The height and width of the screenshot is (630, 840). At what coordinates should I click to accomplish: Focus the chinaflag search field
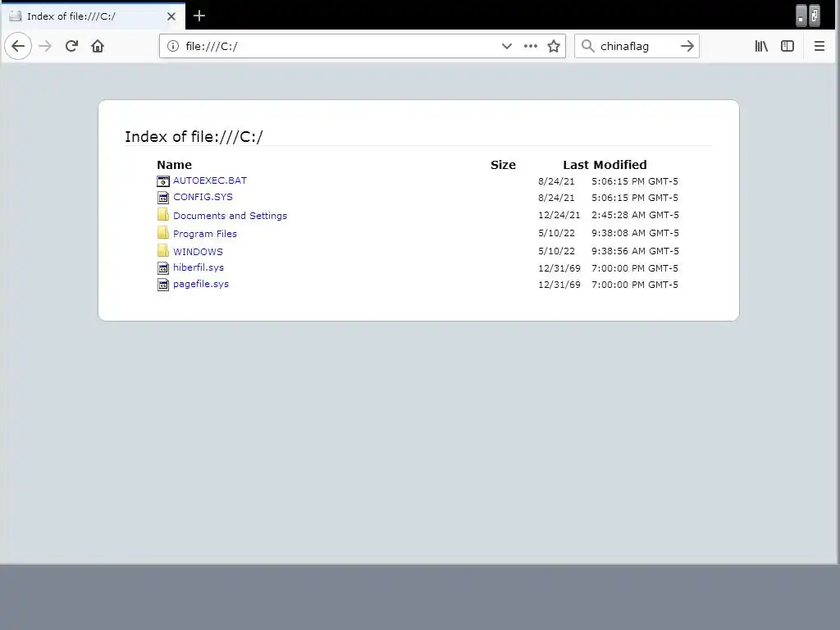tap(637, 46)
